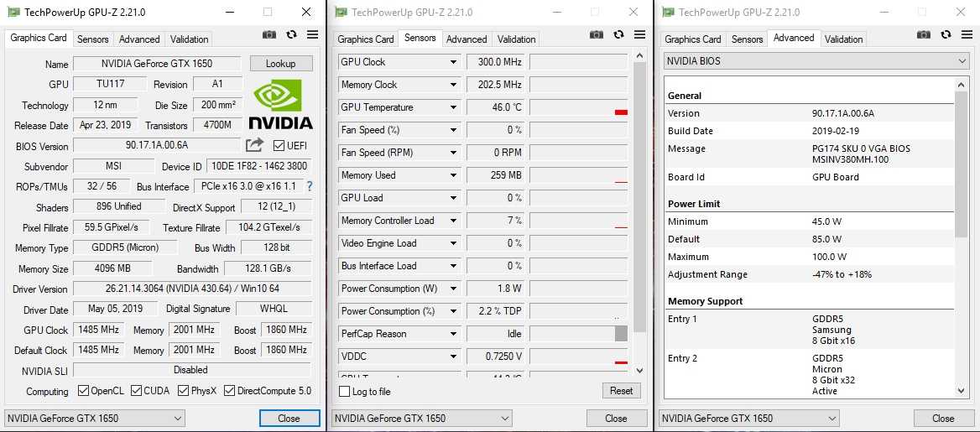Open the GPU Temperature sensor dropdown
Viewport: 980px width, 432px height.
pos(453,107)
